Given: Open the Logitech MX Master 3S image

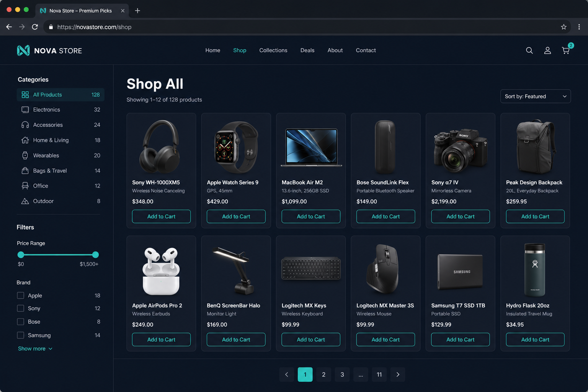Looking at the screenshot, I should [383, 269].
